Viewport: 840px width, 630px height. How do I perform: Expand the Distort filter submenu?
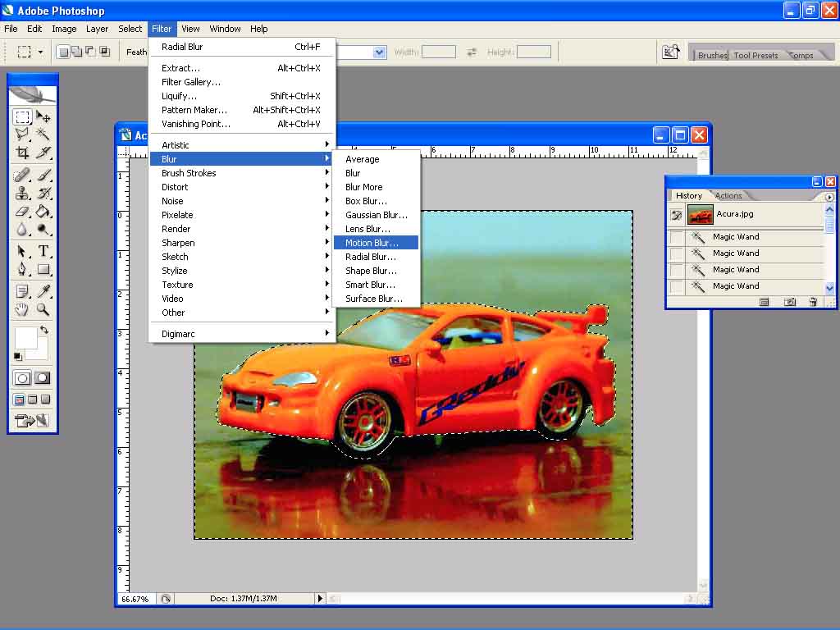tap(242, 187)
